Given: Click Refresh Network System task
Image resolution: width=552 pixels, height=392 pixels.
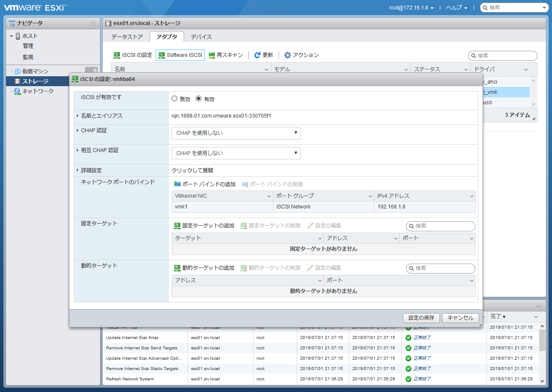Looking at the screenshot, I should pos(130,379).
